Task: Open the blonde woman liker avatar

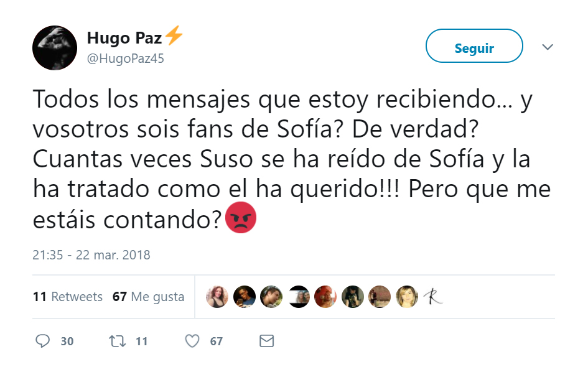Action: point(406,297)
